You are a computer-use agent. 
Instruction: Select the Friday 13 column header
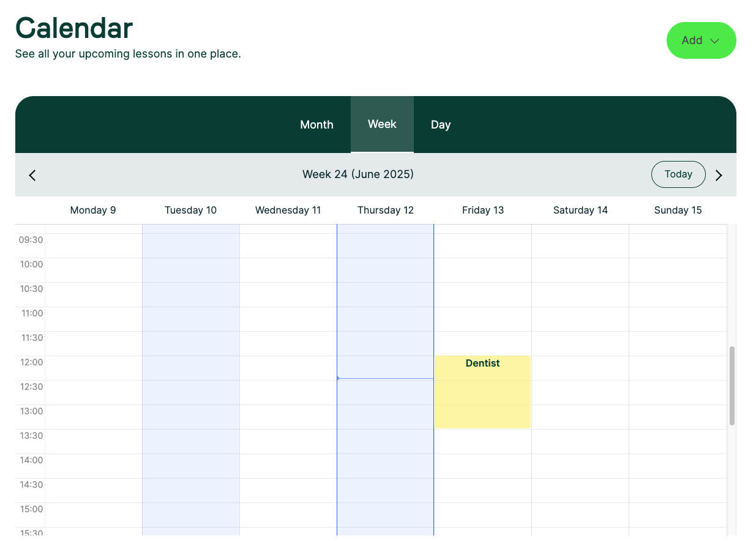[x=482, y=210]
